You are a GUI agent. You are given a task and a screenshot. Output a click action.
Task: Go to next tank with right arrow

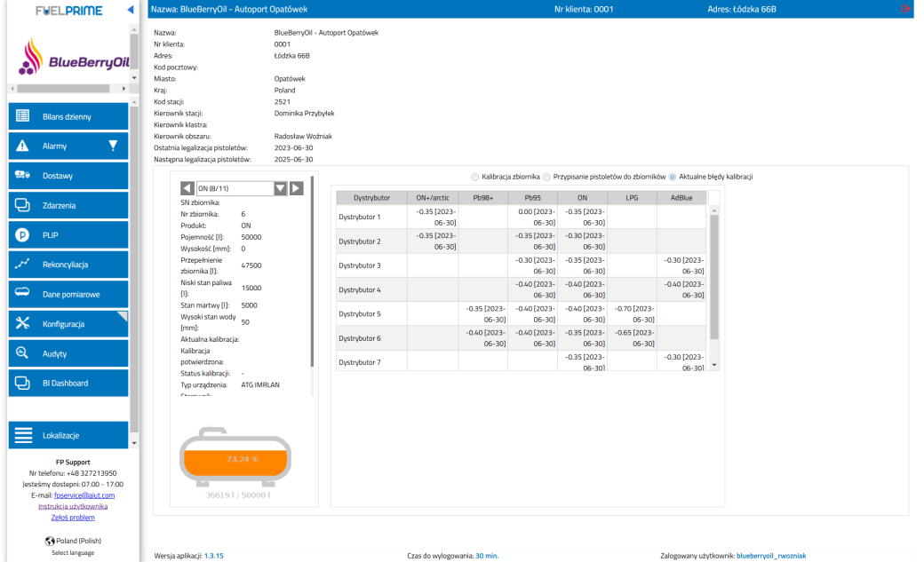pos(297,188)
